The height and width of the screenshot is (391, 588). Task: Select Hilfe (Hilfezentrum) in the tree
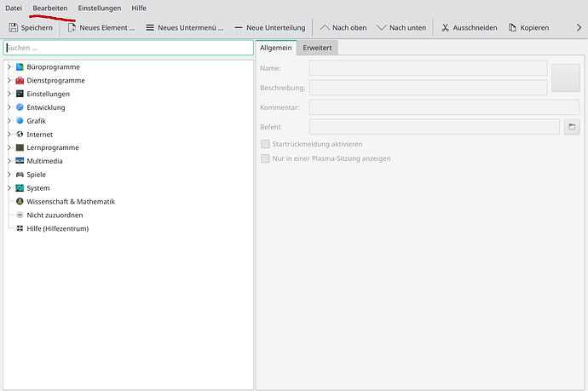[57, 228]
